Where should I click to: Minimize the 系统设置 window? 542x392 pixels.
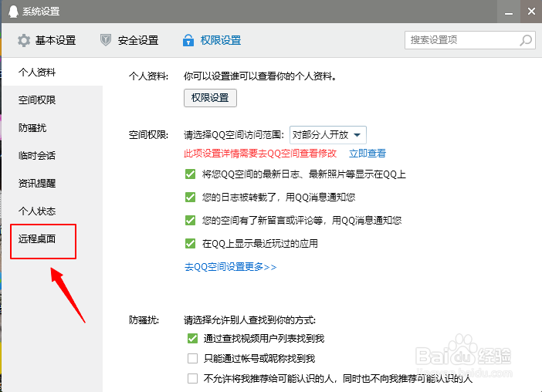(509, 12)
